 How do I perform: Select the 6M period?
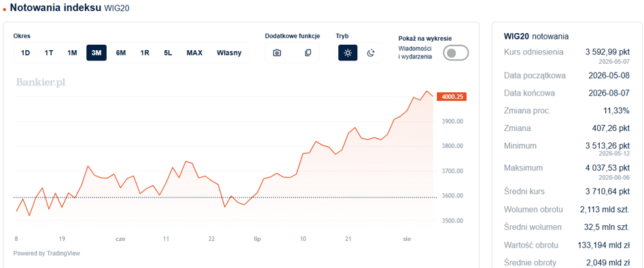[121, 53]
